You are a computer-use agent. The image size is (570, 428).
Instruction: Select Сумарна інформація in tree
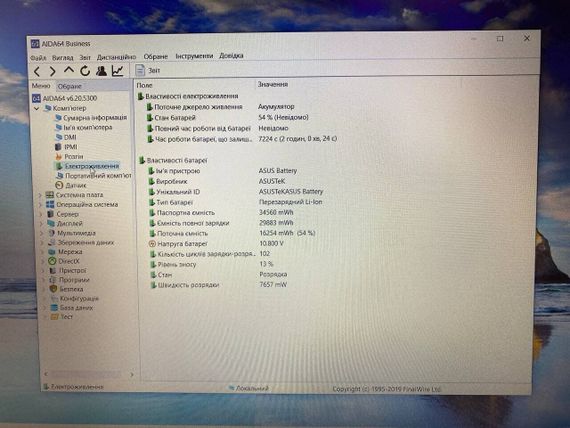pyautogui.click(x=95, y=118)
